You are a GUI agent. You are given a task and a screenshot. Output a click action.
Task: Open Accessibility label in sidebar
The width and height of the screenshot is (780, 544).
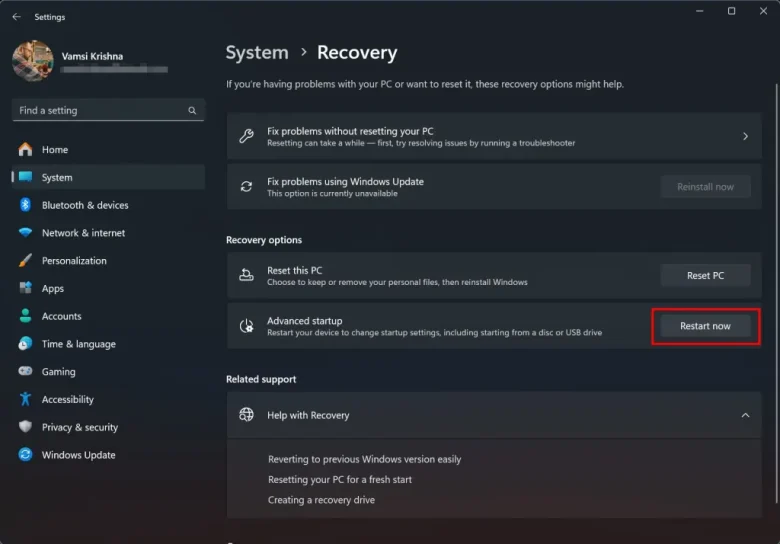click(x=68, y=399)
